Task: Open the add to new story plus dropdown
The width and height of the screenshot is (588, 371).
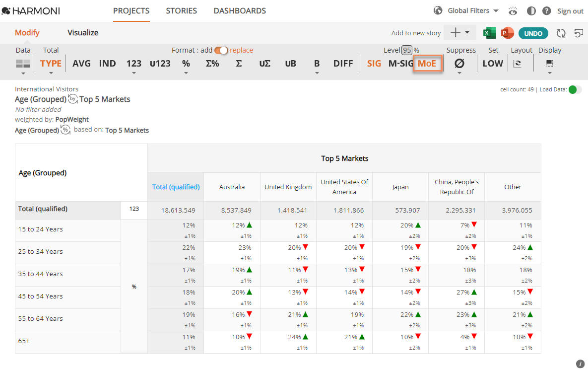Action: coord(460,33)
